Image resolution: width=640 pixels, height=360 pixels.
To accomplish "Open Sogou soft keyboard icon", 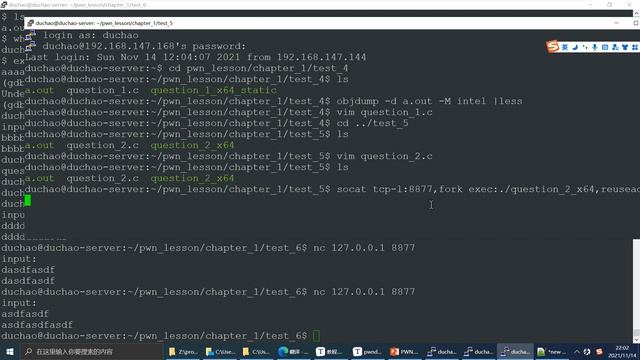I will (605, 47).
